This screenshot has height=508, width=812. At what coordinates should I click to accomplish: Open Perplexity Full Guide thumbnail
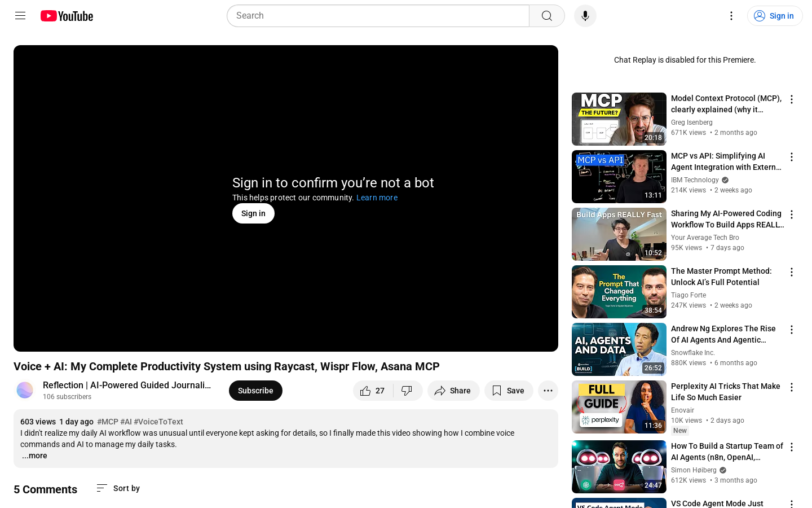(x=619, y=407)
